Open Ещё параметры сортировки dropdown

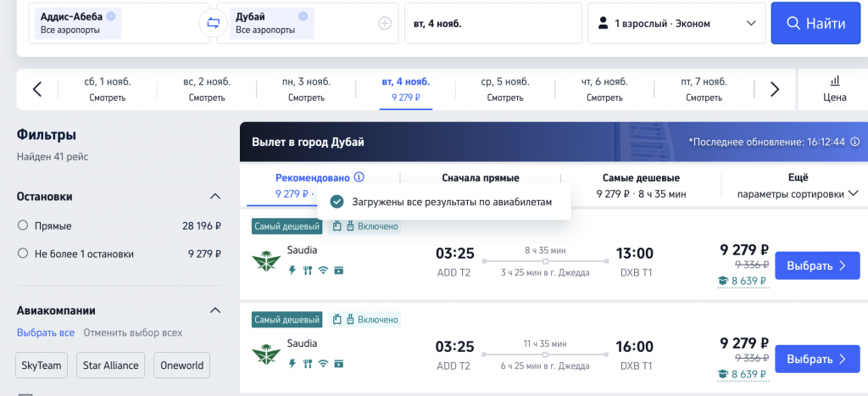(x=797, y=186)
